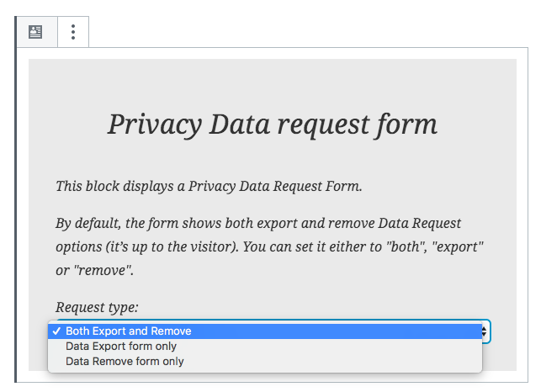Click the word Privacy in the heading

click(154, 124)
